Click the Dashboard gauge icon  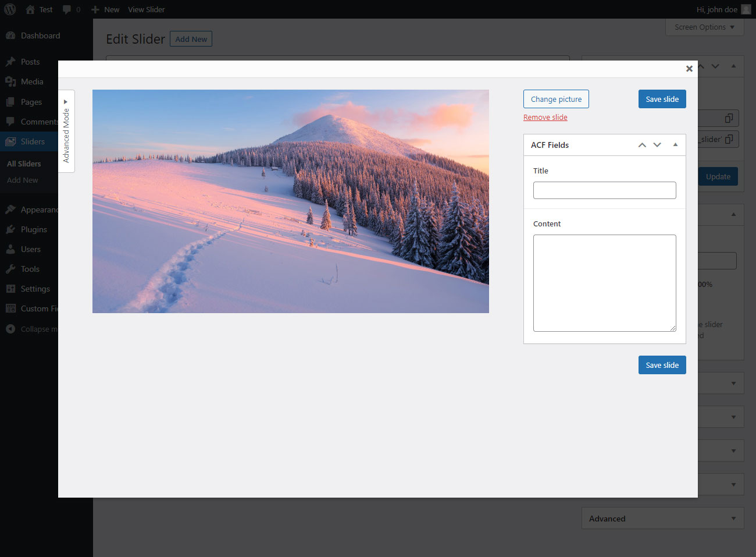[x=10, y=36]
